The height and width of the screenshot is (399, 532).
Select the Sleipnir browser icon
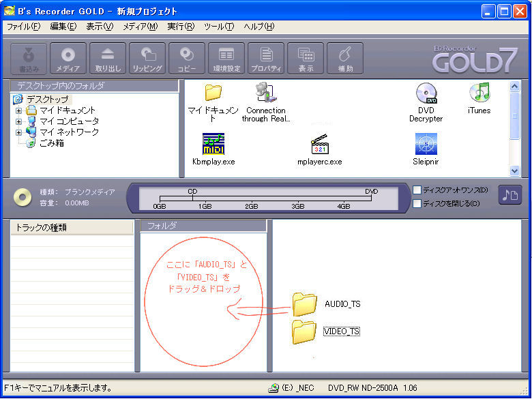point(426,144)
